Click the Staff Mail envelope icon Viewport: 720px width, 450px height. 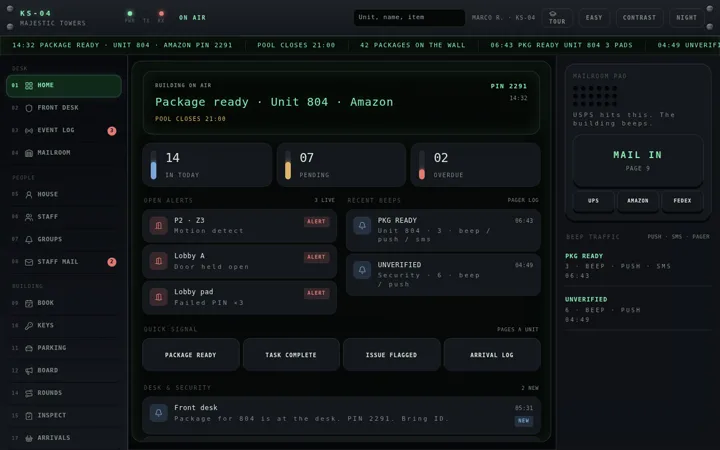(29, 262)
